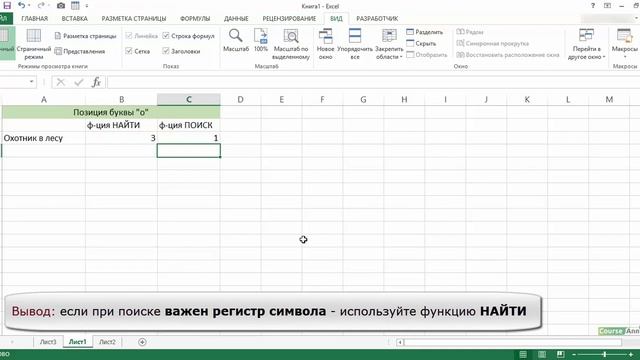This screenshot has width=640, height=360.
Task: Open the Undo history dropdown arrow
Action: point(29,6)
